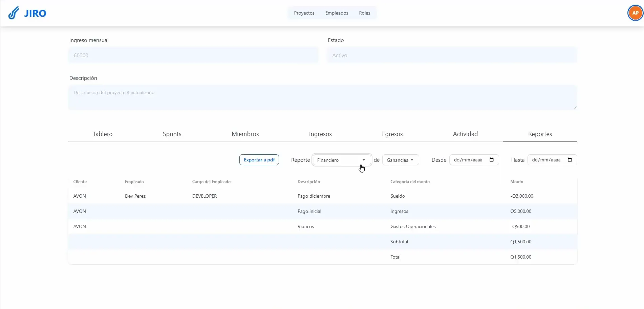
Task: Go to the Empleados page
Action: [x=337, y=13]
